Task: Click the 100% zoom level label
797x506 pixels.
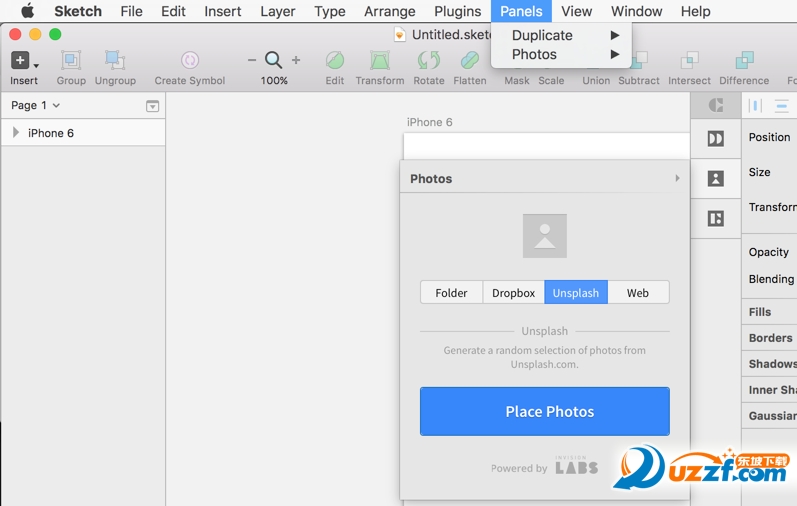Action: [x=274, y=80]
